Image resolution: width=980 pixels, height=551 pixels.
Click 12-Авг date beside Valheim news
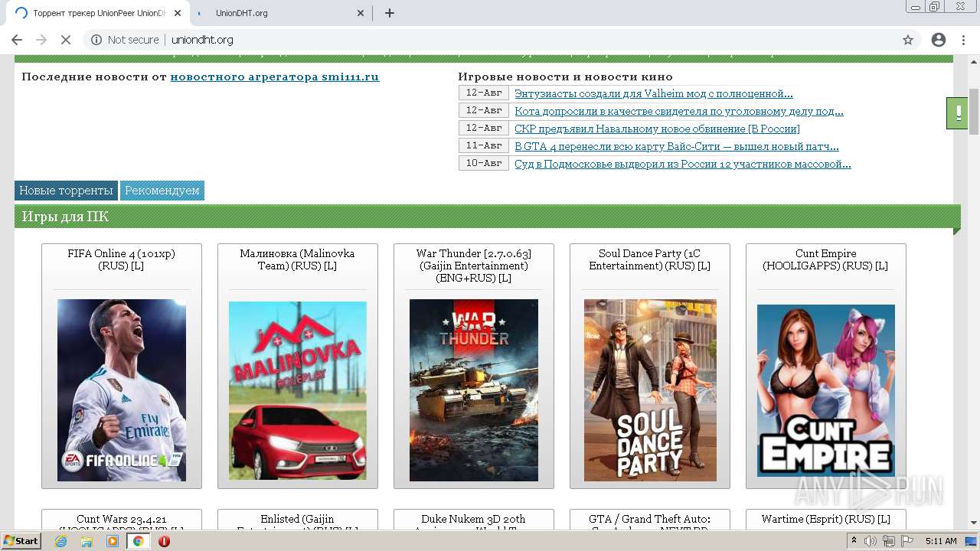[484, 93]
